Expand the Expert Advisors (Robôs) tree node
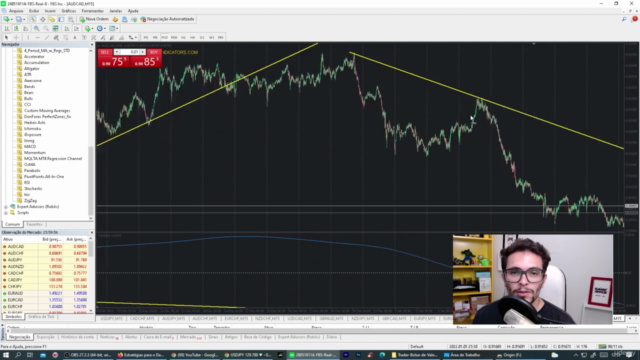Screen dimensions: 640x360 click(x=6, y=207)
